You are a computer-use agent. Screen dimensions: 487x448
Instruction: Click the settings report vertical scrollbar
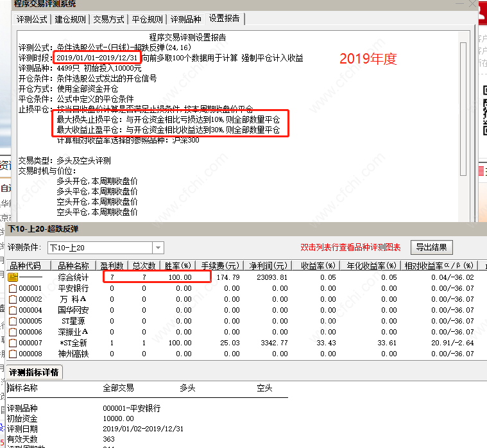pyautogui.click(x=463, y=108)
